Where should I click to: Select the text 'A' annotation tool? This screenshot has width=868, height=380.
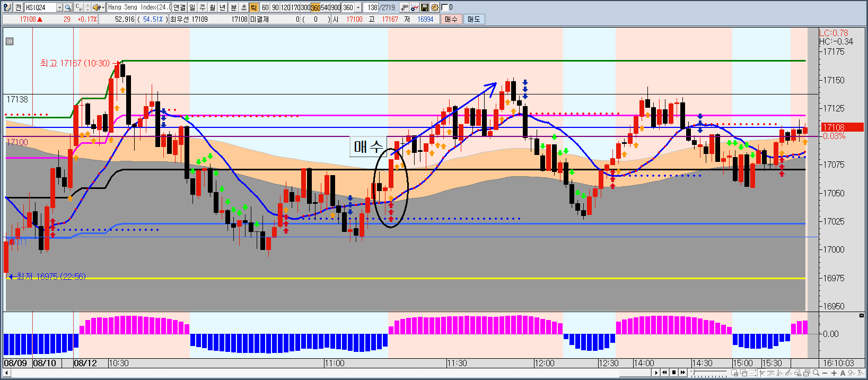pyautogui.click(x=843, y=373)
